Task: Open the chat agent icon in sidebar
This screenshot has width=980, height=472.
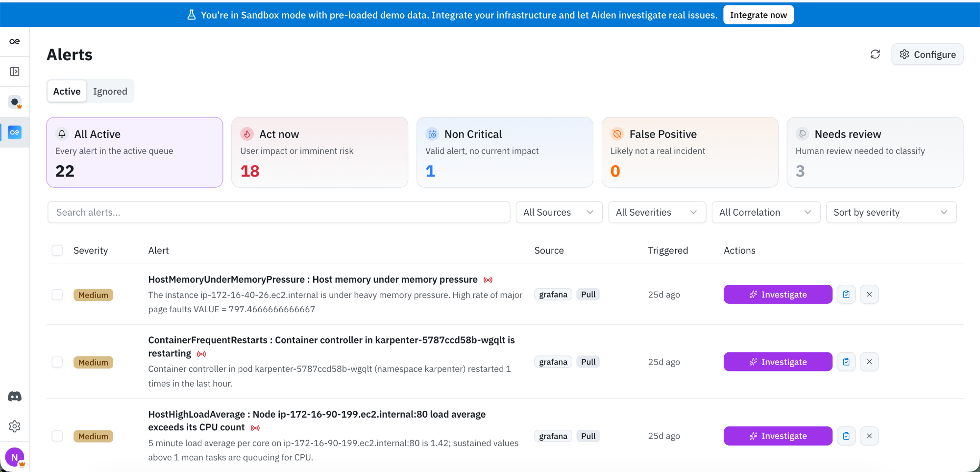Action: [15, 102]
